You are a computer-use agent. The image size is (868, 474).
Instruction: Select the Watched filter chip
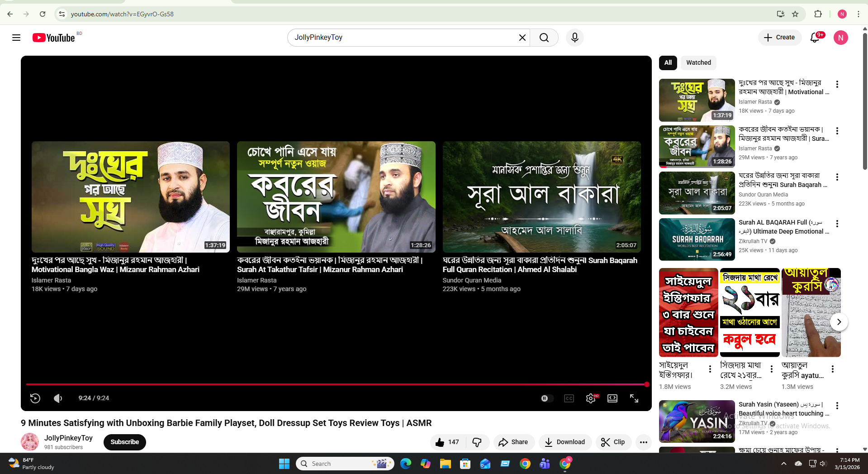pos(698,63)
